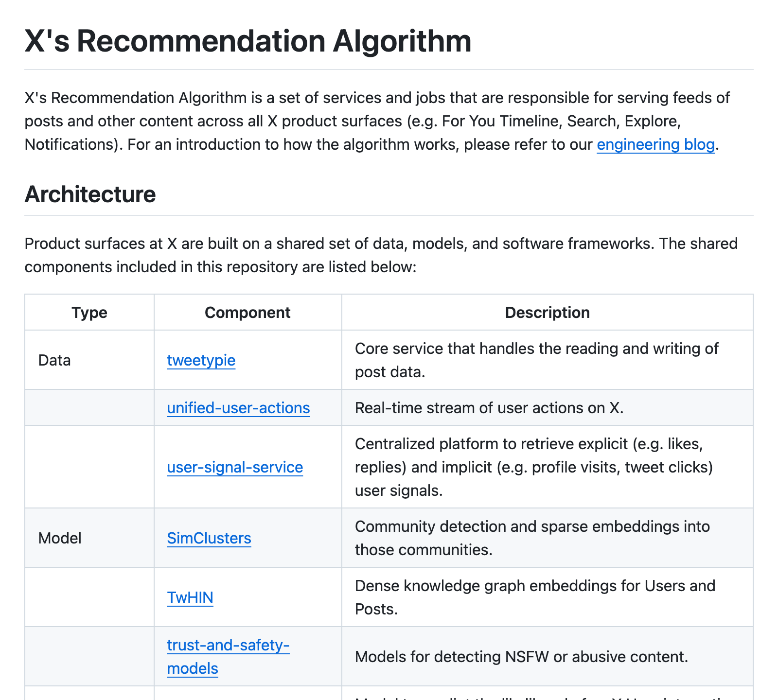Click the Description column header
Viewport: 778px width, 700px height.
(x=547, y=313)
